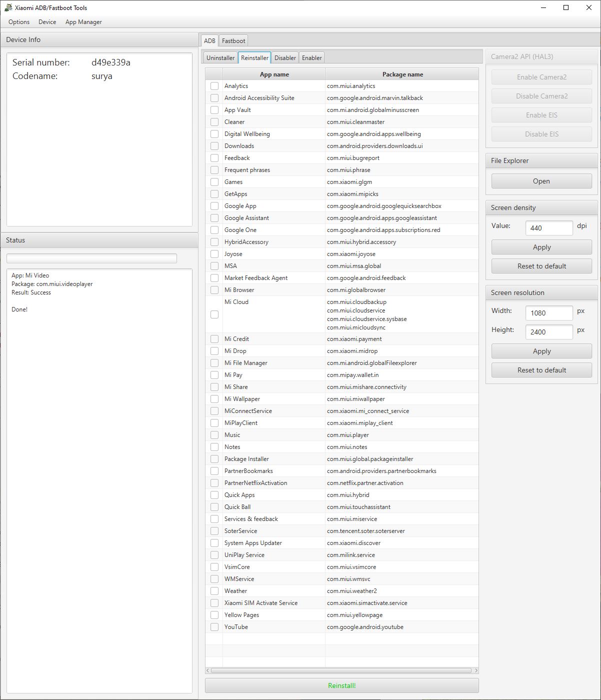Open the App Manager menu
Image resolution: width=601 pixels, height=700 pixels.
click(x=83, y=22)
